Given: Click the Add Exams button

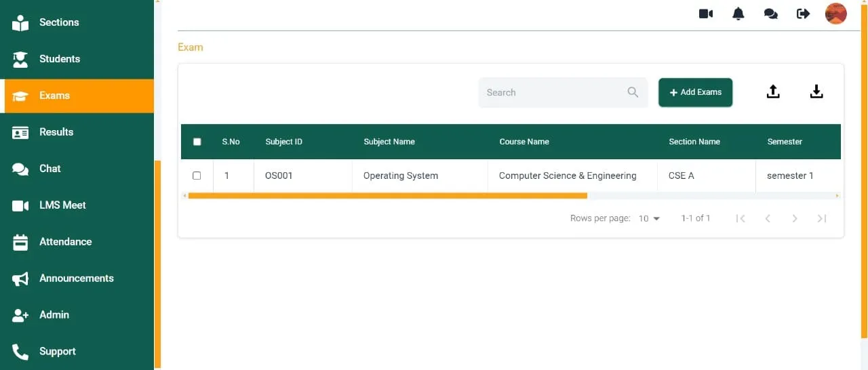Looking at the screenshot, I should (695, 92).
